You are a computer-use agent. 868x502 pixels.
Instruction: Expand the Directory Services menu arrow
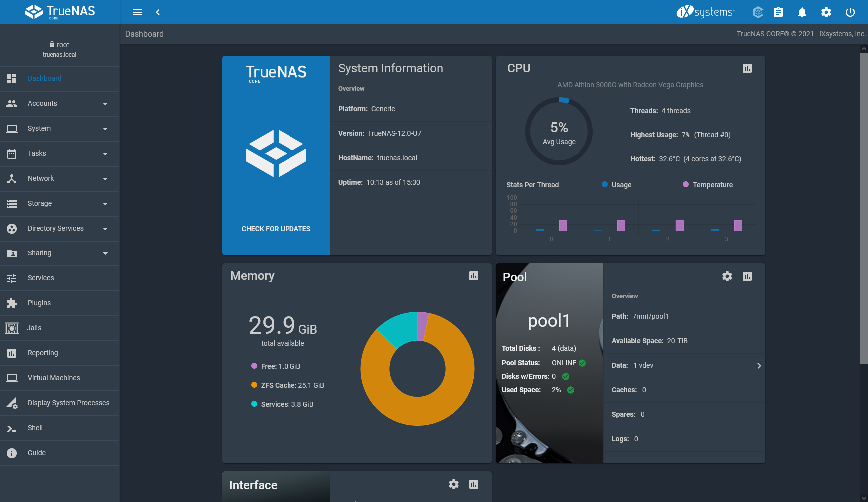click(105, 229)
